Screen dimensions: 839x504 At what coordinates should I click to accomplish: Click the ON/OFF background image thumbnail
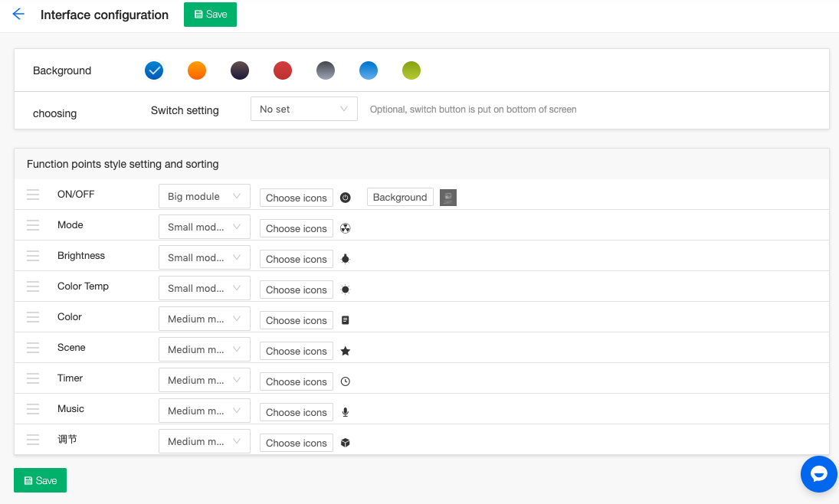(x=448, y=198)
